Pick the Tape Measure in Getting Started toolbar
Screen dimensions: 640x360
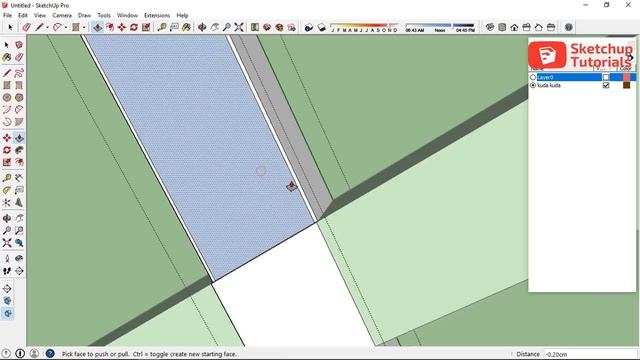pyautogui.click(x=162, y=27)
